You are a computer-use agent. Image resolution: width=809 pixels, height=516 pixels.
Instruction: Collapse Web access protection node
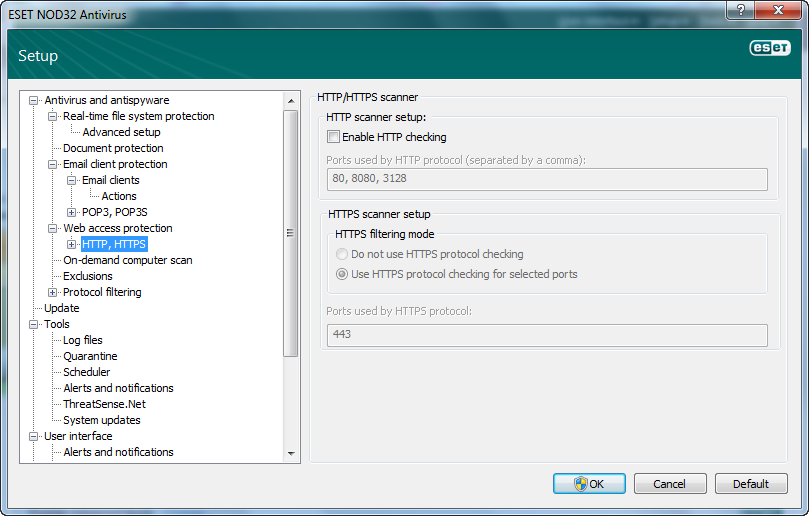click(x=52, y=228)
